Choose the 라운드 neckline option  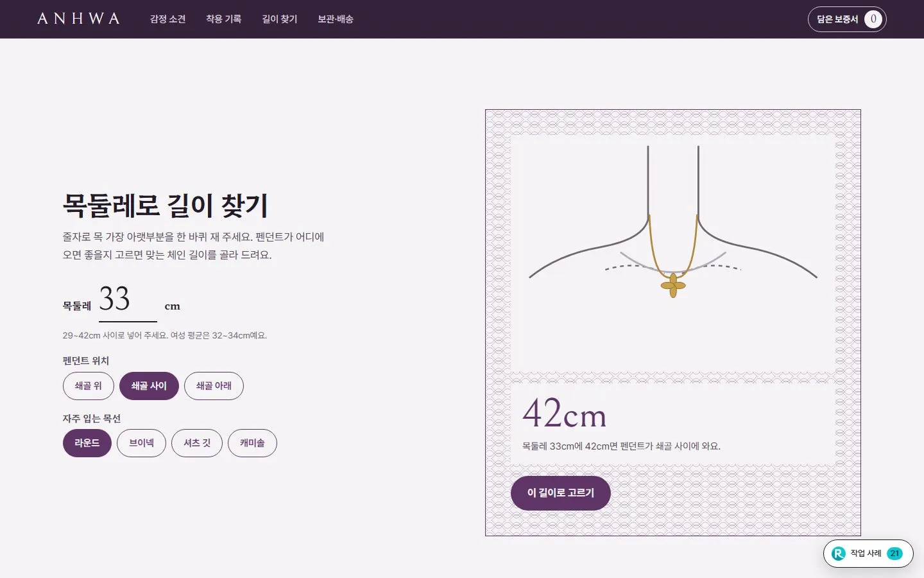pos(87,443)
